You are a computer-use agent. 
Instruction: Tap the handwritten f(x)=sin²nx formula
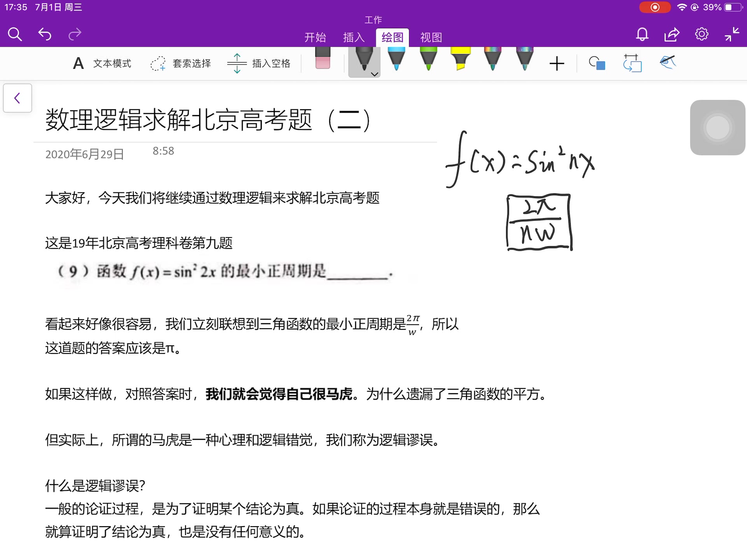521,160
